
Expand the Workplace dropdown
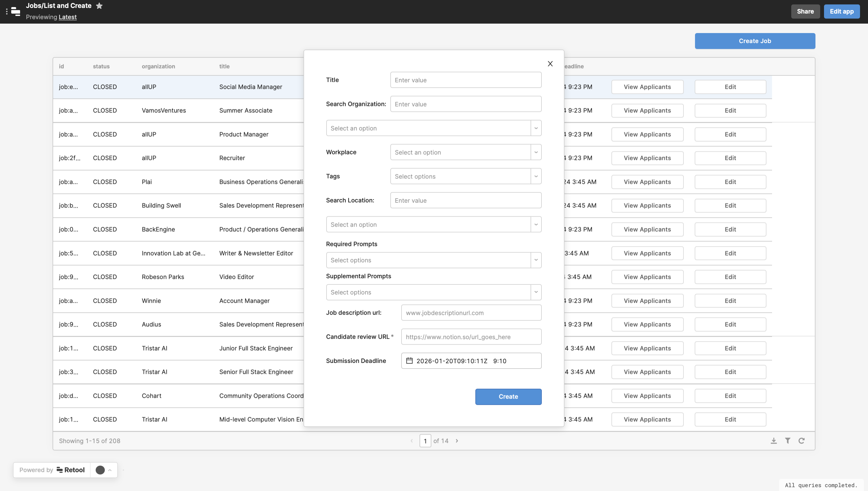(536, 152)
